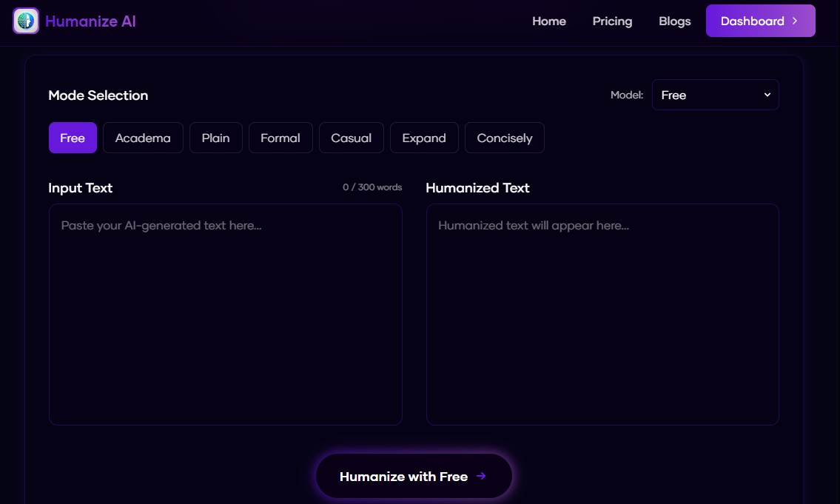840x504 pixels.
Task: Click inside the Humanized Text output box
Action: point(602,315)
